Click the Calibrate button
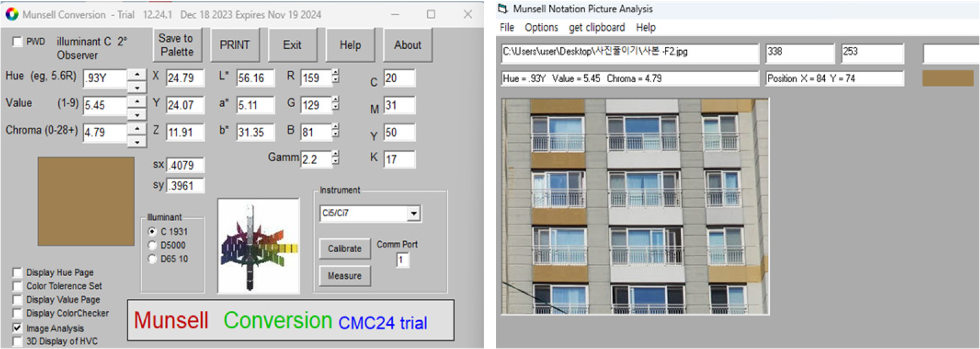This screenshot has height=349, width=980. pos(344,249)
